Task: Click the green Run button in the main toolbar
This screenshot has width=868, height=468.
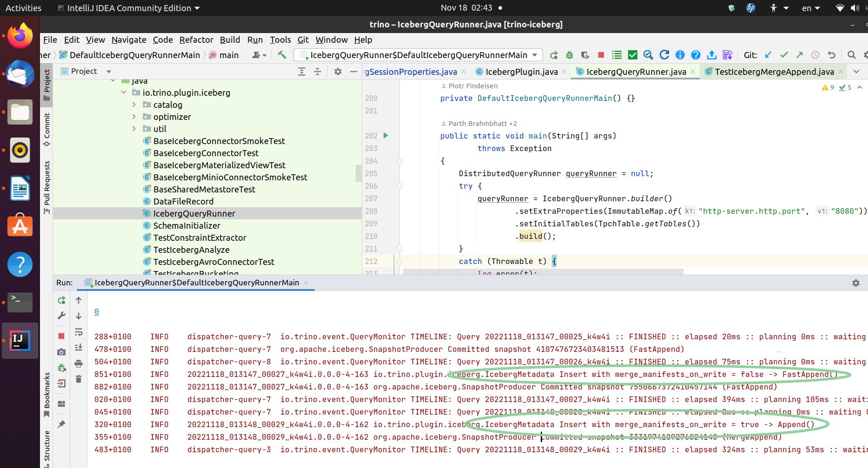Action: tap(554, 55)
